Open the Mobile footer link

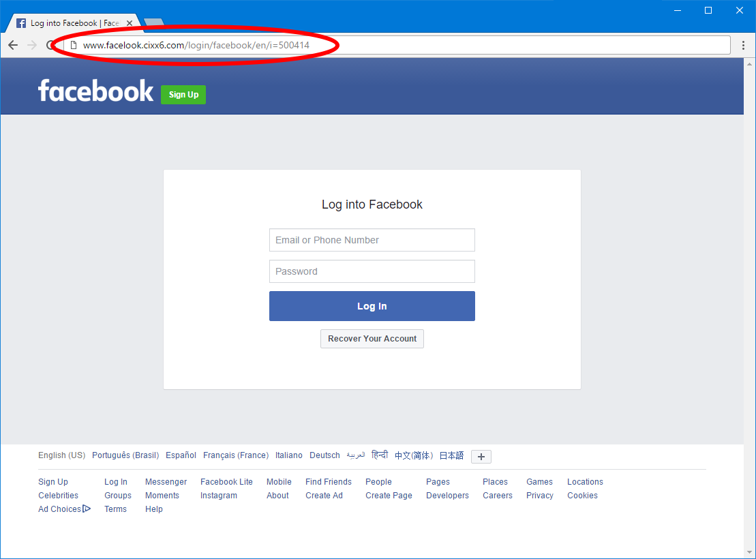279,482
